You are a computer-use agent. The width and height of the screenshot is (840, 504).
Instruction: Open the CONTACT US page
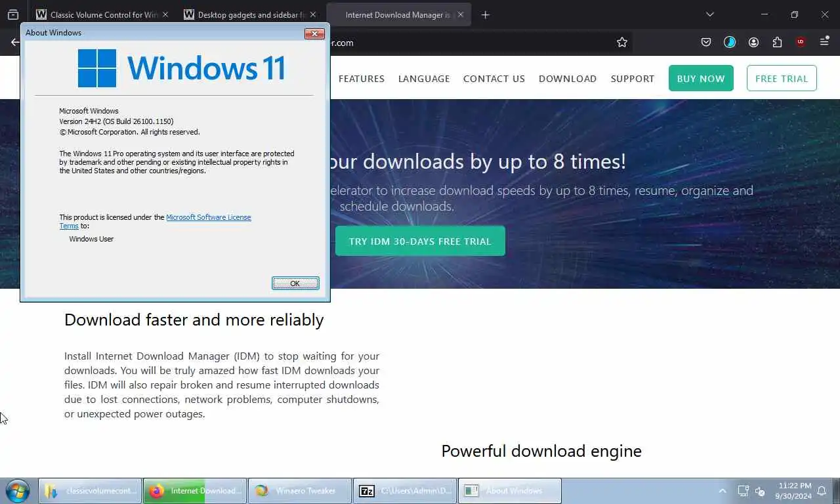[494, 79]
